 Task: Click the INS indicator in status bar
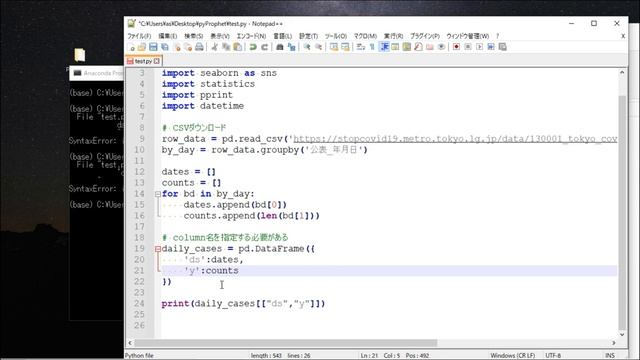[610, 356]
